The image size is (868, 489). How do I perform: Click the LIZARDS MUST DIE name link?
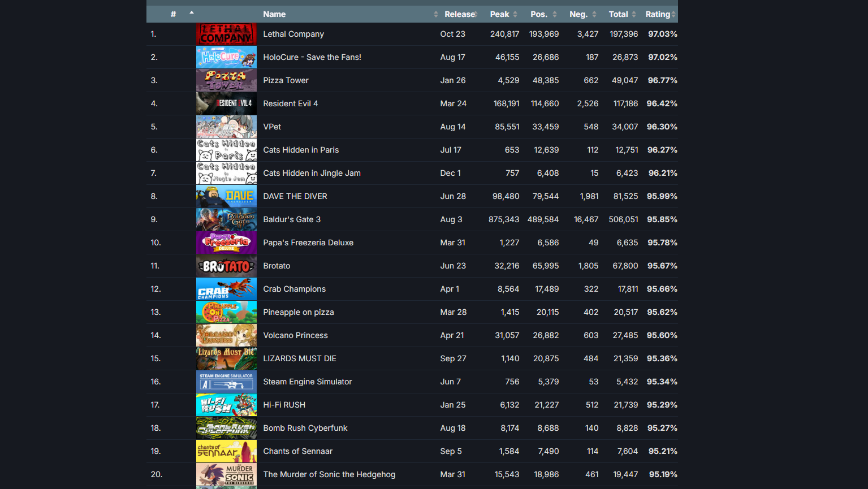click(x=300, y=358)
